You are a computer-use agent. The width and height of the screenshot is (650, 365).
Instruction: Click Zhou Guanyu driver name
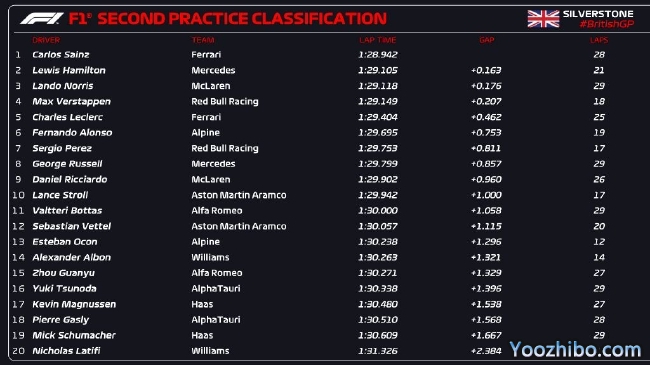coord(63,273)
